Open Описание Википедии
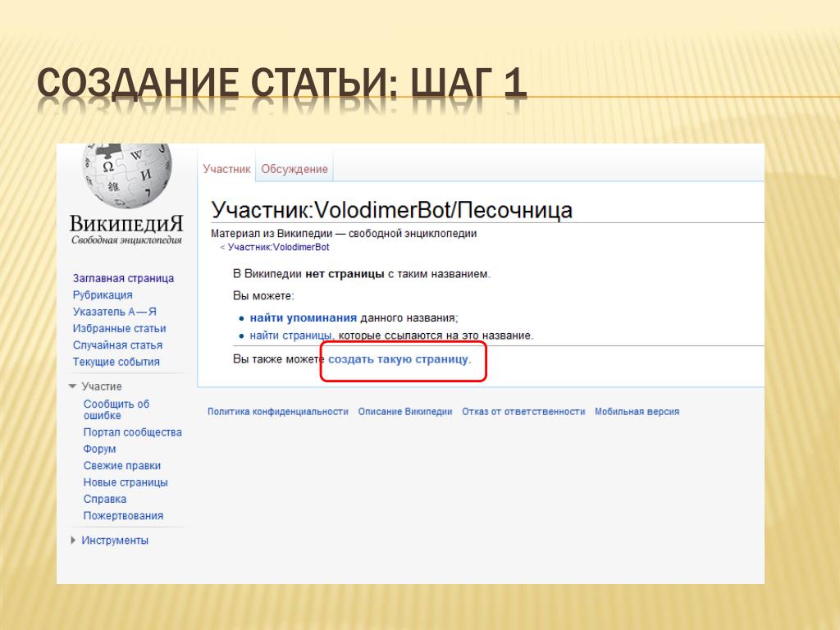Screen dimensions: 840x630 point(405,412)
